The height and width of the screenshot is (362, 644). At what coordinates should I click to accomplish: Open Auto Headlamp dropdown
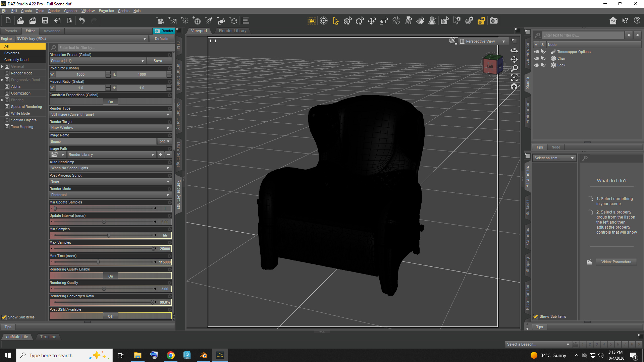pos(110,168)
